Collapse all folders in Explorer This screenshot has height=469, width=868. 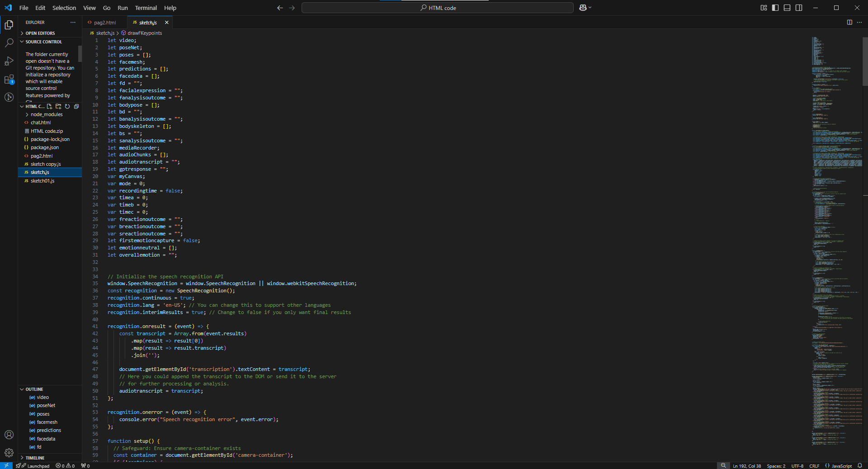76,107
